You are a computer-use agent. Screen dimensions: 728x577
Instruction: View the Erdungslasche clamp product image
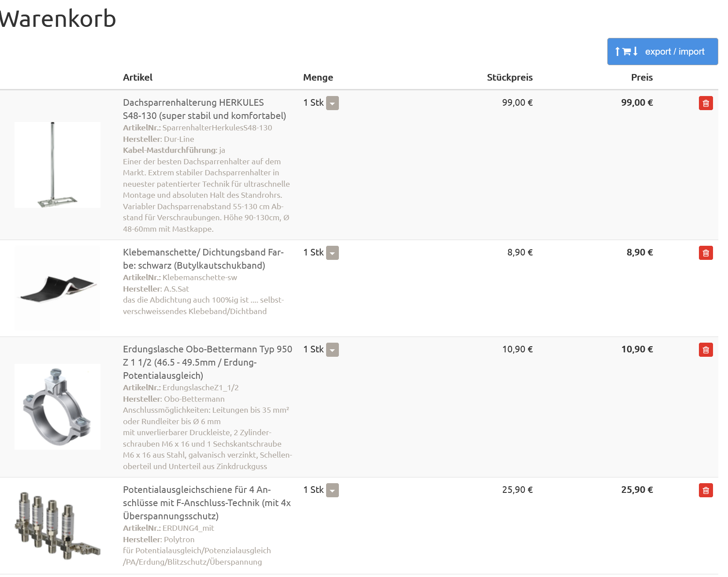click(x=57, y=407)
